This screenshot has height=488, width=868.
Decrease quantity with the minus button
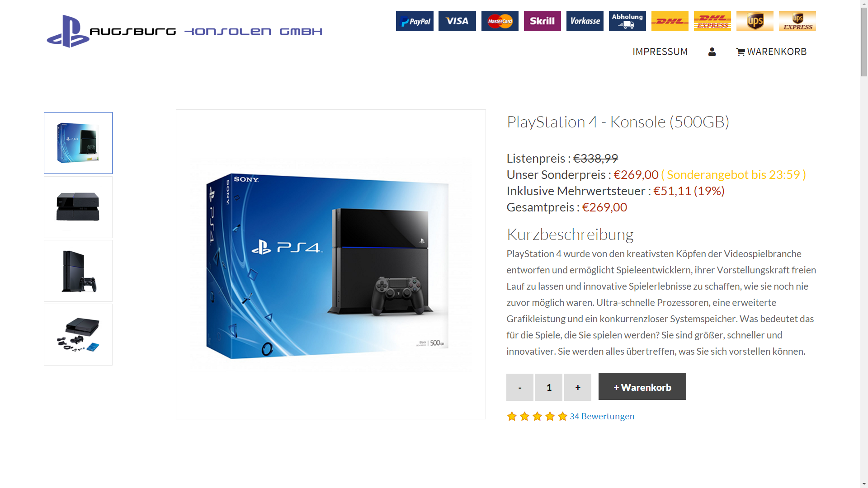coord(520,387)
